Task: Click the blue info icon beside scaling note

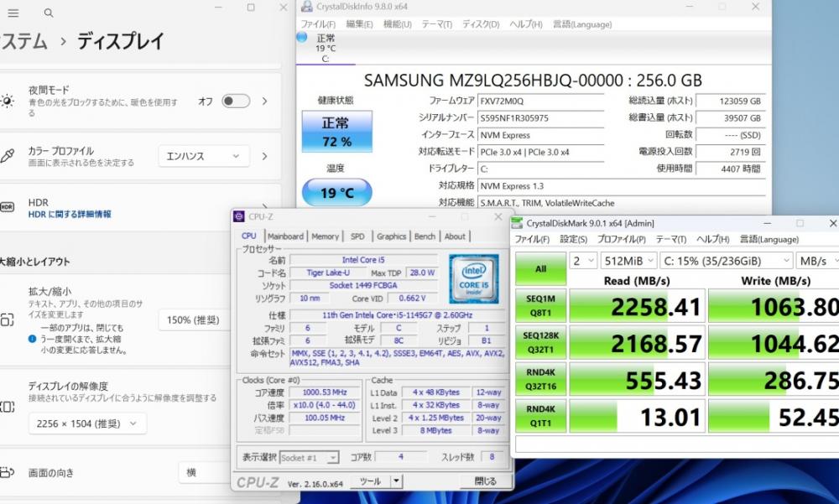Action: (32, 339)
